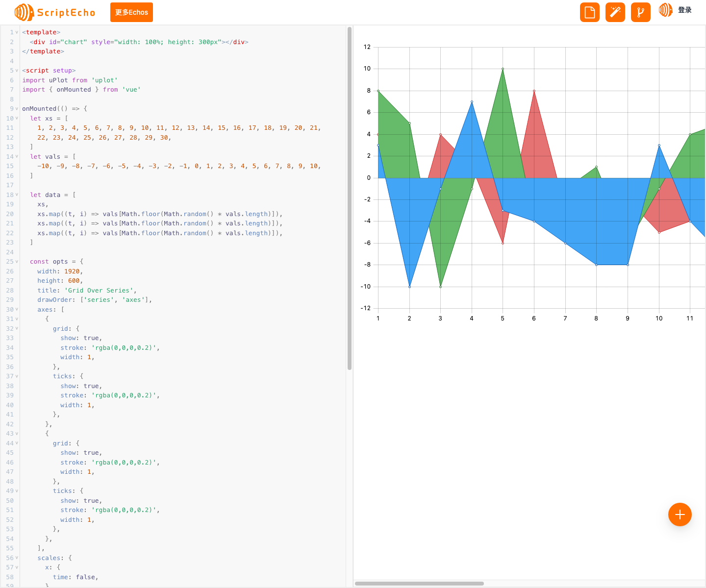Click the 'uplot' import string

[x=104, y=80]
